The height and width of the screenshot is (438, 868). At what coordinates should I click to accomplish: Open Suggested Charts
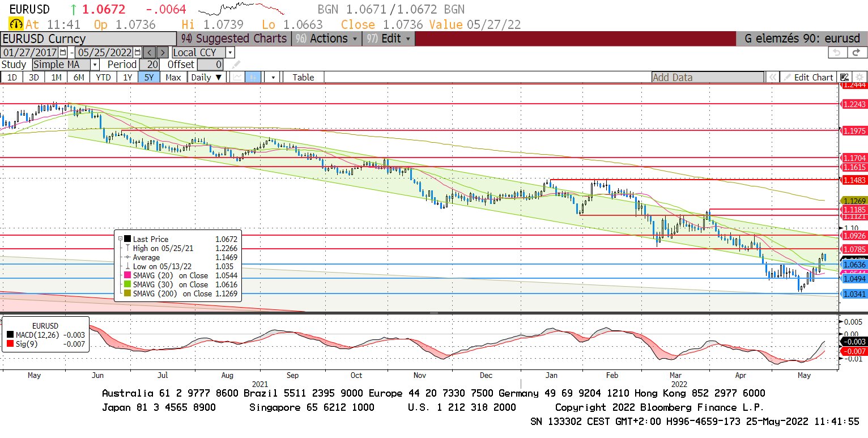pyautogui.click(x=234, y=39)
